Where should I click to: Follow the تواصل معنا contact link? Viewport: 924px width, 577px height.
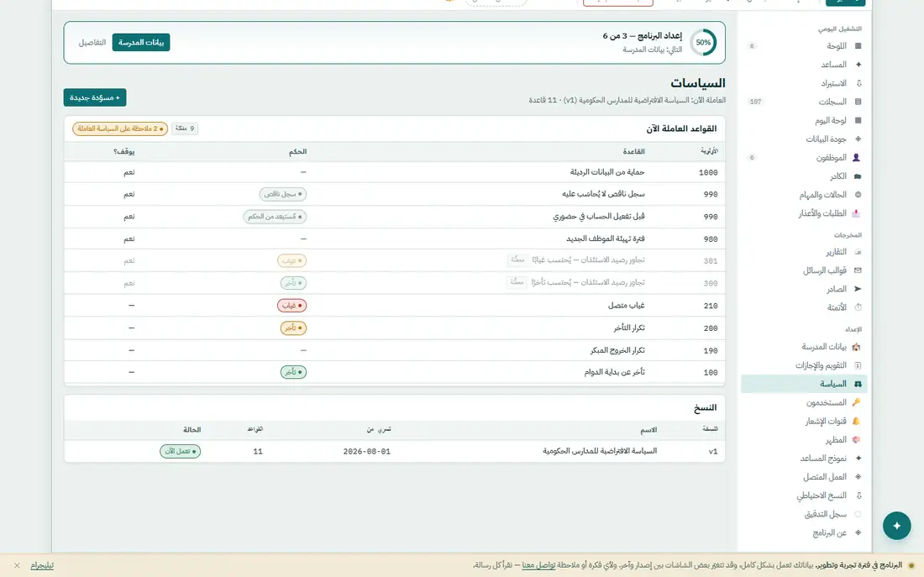point(538,565)
